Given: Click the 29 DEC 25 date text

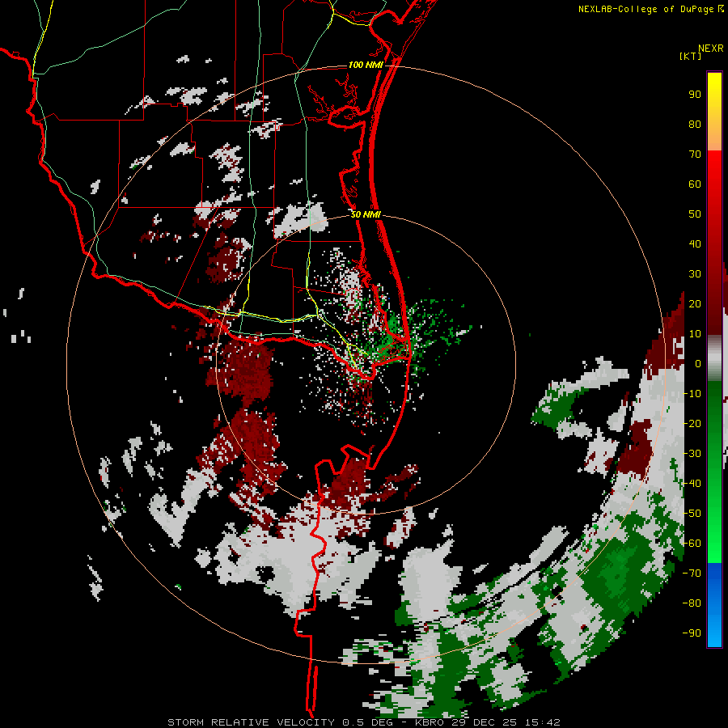Looking at the screenshot, I should pyautogui.click(x=485, y=722).
